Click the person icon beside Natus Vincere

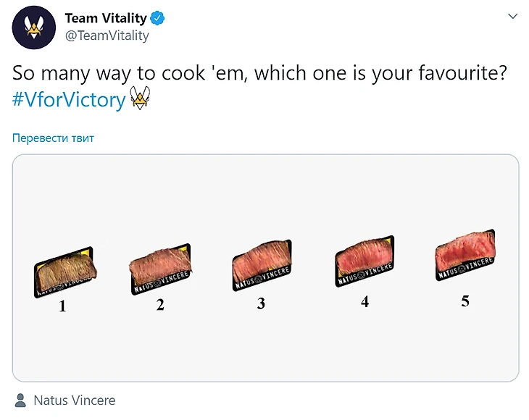point(20,400)
